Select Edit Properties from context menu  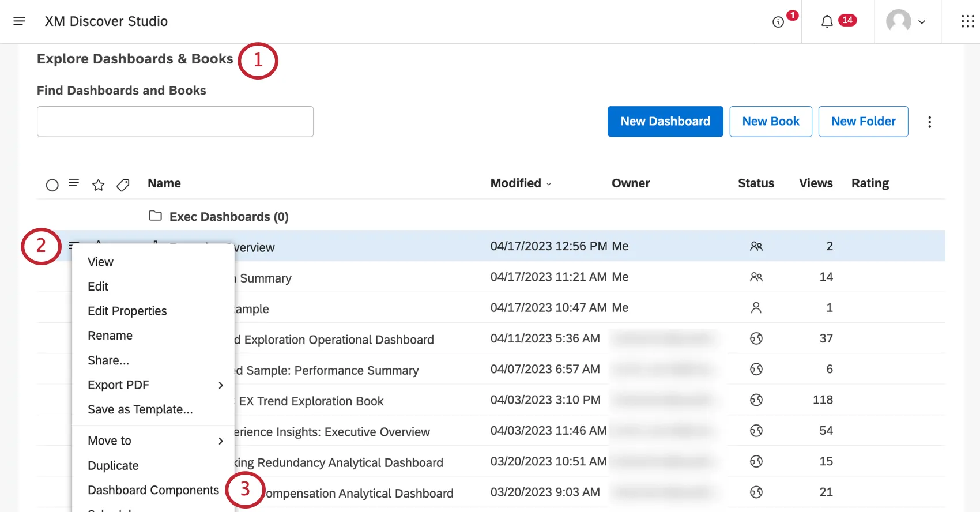pyautogui.click(x=127, y=311)
